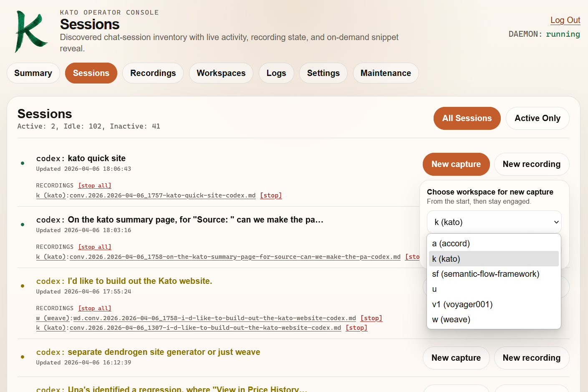The height and width of the screenshot is (392, 588).
Task: Stop the weave recording of Kato website session
Action: pyautogui.click(x=371, y=318)
